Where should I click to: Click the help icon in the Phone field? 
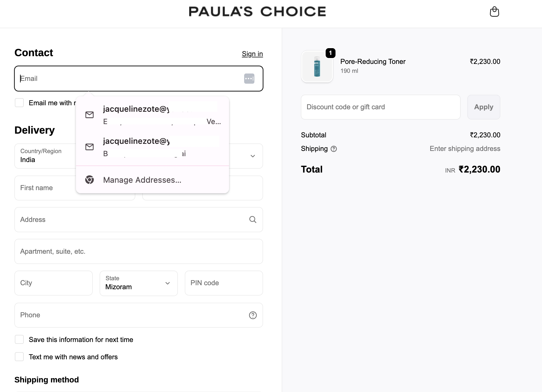[253, 315]
